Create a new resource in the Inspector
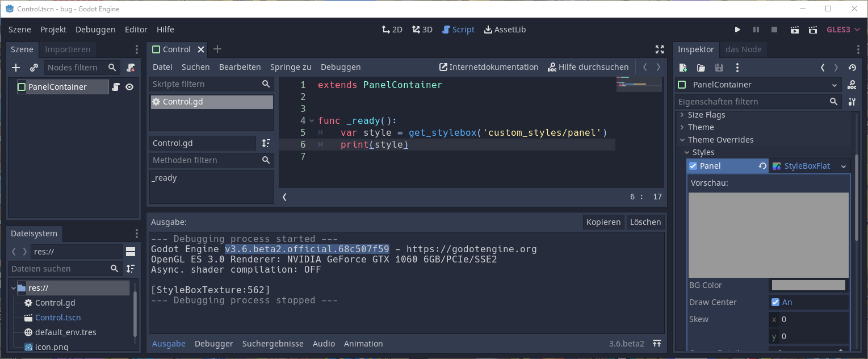The width and height of the screenshot is (868, 359). coord(683,68)
